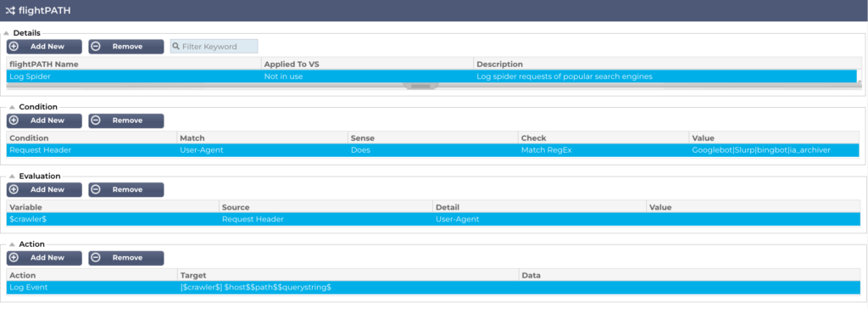Collapse the Condition section triangle
868x314 pixels.
click(12, 107)
